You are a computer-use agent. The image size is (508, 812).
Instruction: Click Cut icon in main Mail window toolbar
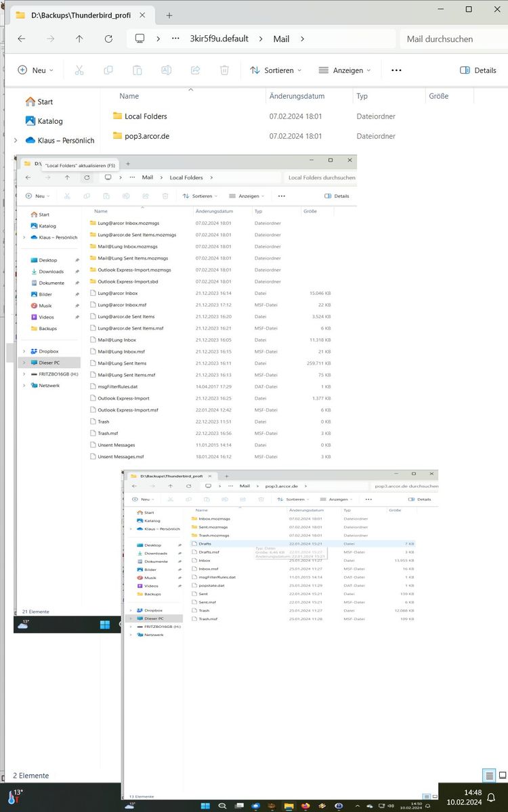click(79, 70)
